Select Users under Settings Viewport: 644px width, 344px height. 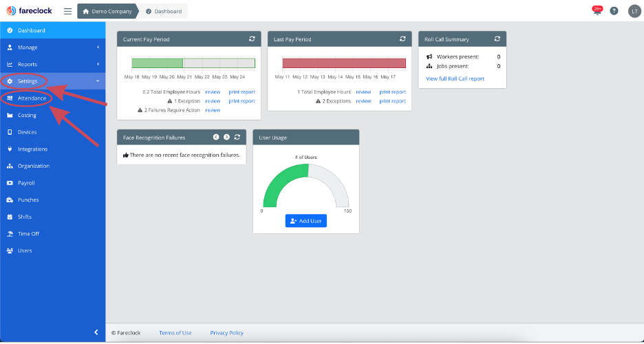pos(52,251)
